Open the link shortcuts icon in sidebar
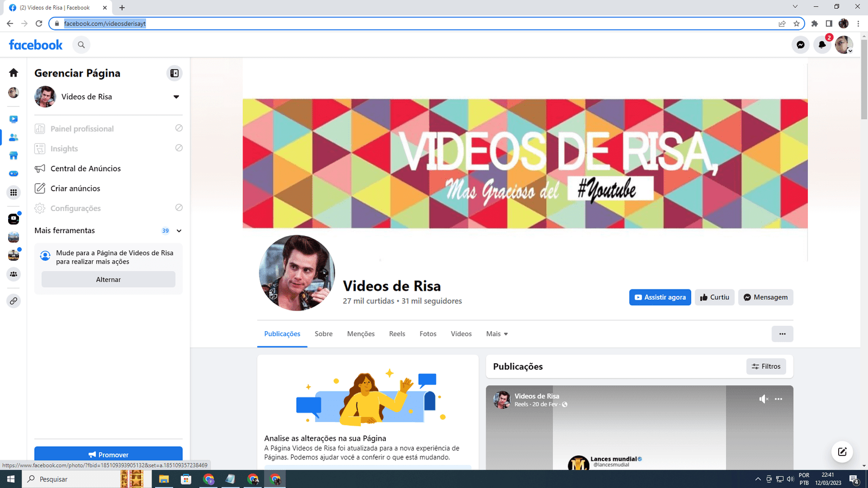The width and height of the screenshot is (868, 488). (x=14, y=301)
